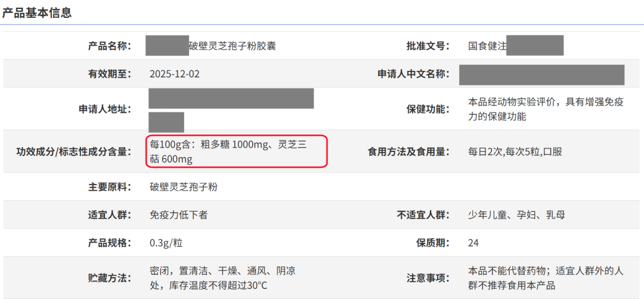Click the specification value 0.3g/粒
Image resolution: width=644 pixels, height=299 pixels.
click(166, 243)
